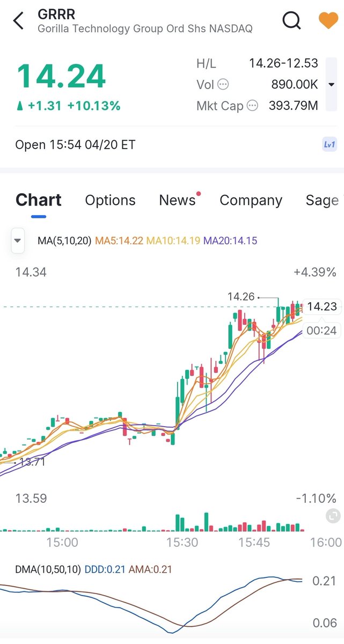Image resolution: width=344 pixels, height=644 pixels.
Task: Tap the 0.21 DMA scale label
Action: (325, 581)
